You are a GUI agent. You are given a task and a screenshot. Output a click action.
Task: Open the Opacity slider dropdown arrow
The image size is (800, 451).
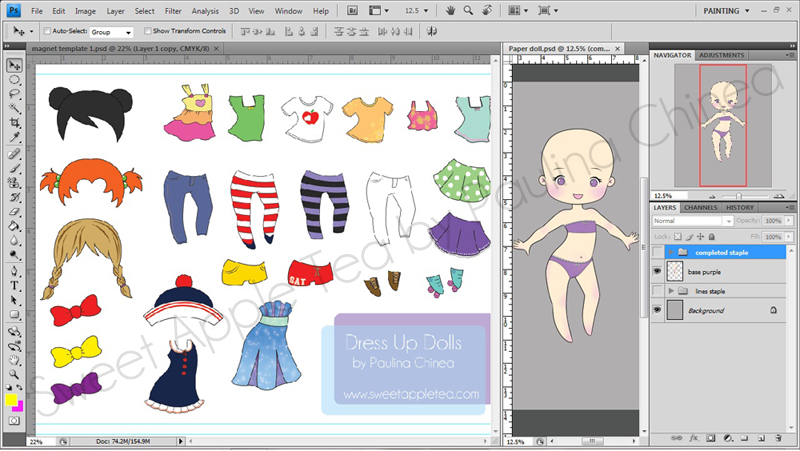coord(789,221)
